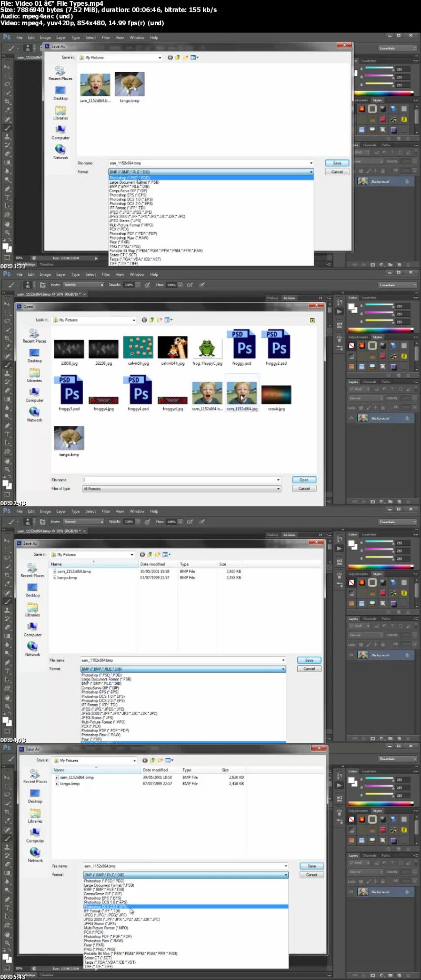Click the favorites icon at Open dialog's right edge
This screenshot has height=980, width=421.
pyautogui.click(x=312, y=320)
